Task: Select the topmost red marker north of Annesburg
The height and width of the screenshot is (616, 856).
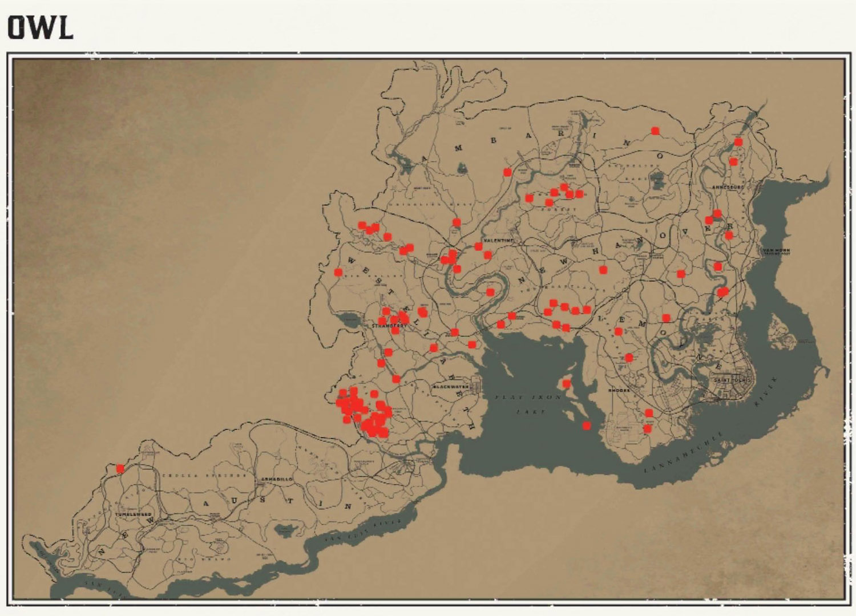Action: pos(738,142)
